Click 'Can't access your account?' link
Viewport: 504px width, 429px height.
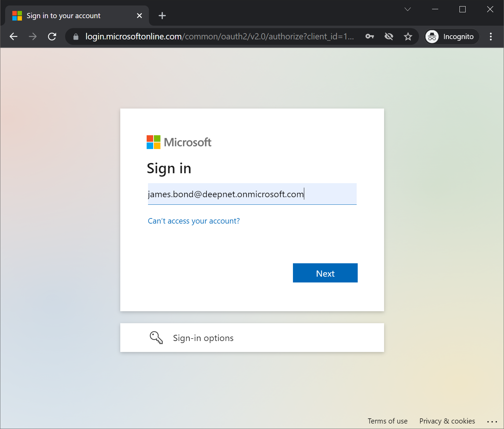tap(194, 221)
